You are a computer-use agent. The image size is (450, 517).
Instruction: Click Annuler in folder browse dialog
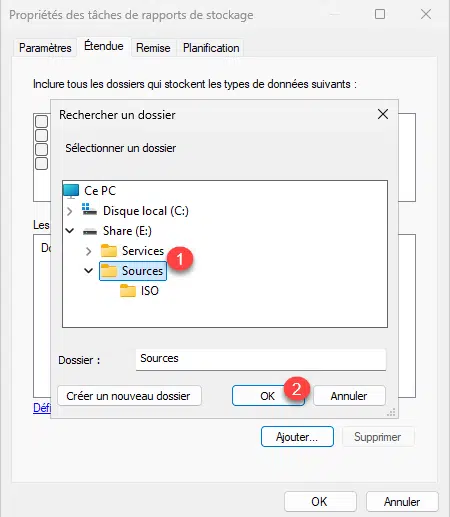(349, 396)
